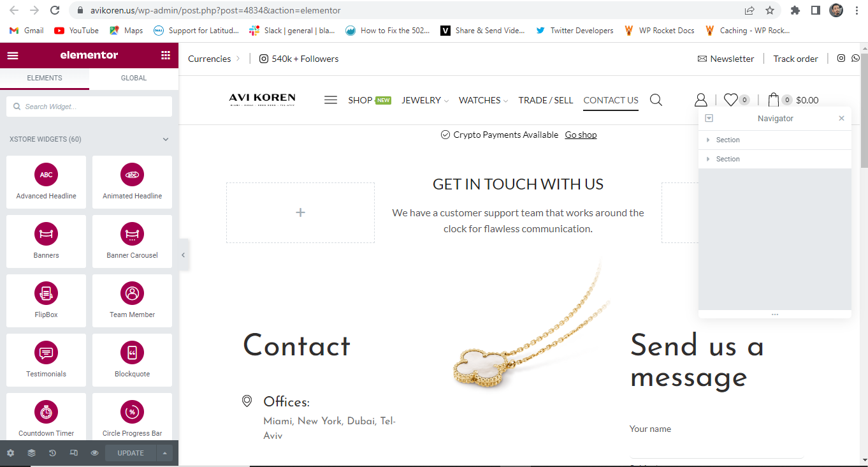Open the Elementor widgets grid icon
Viewport: 868px width, 467px height.
click(166, 56)
